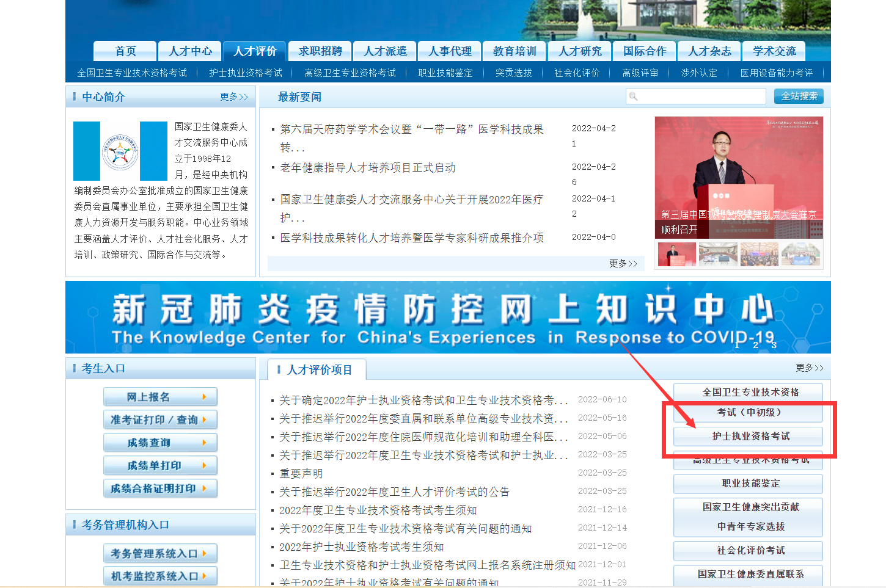Choose 突贡选拔 in the submenu bar
The image size is (886, 588).
pos(513,73)
